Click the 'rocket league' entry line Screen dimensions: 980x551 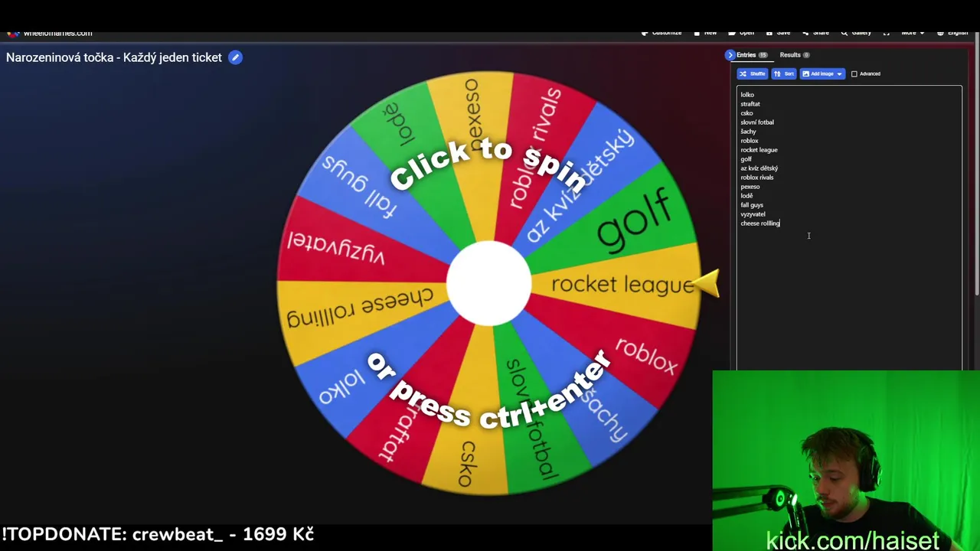[759, 150]
